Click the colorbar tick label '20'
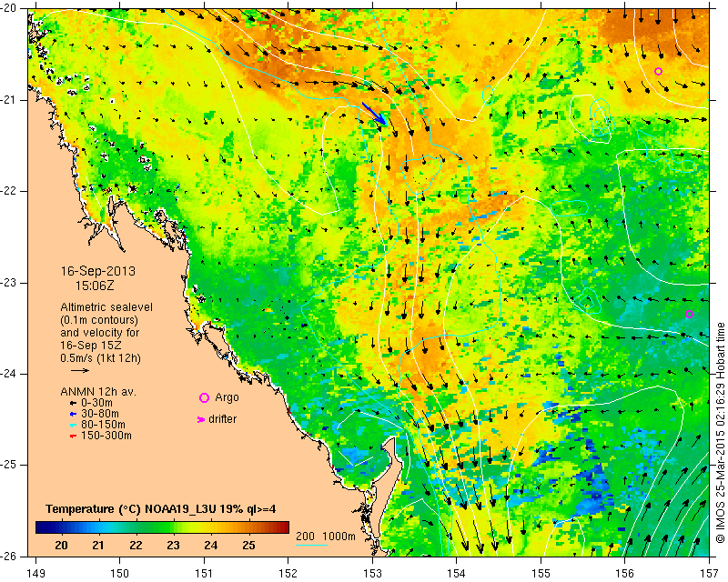 (61, 546)
